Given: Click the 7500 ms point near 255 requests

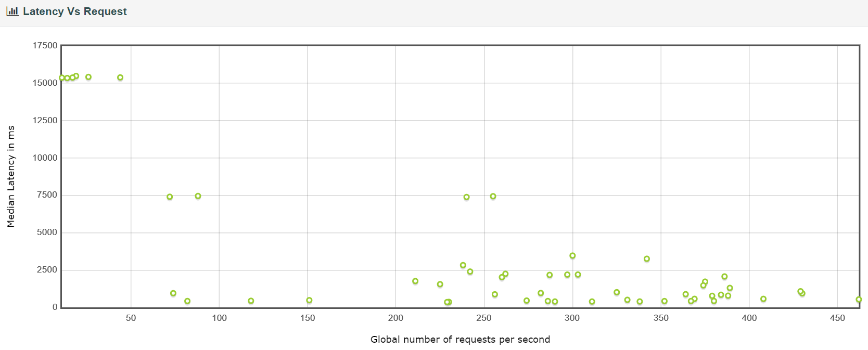Looking at the screenshot, I should pos(493,197).
